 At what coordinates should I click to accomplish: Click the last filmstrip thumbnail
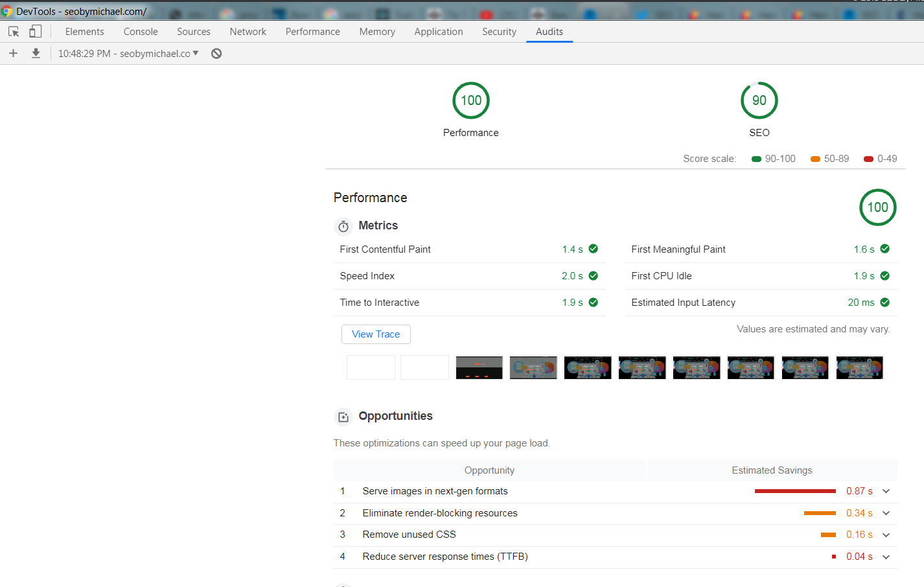point(860,367)
